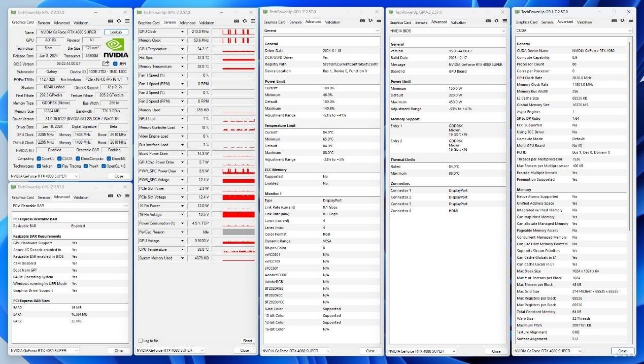Click the screenshot camera icon in Graphics Card window
The image size is (644, 364).
pyautogui.click(x=111, y=21)
